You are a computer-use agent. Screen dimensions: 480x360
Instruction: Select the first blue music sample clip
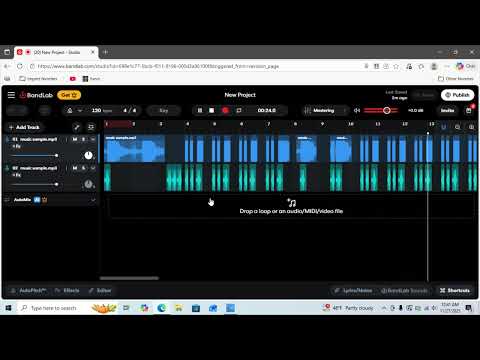coord(135,149)
